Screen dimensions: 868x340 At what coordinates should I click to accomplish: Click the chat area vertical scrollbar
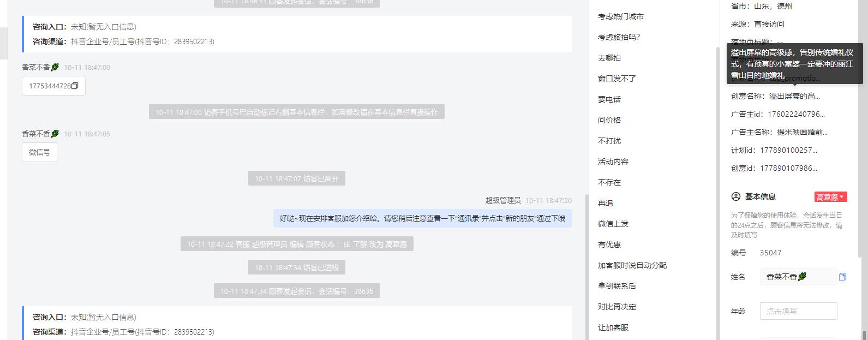(586, 267)
